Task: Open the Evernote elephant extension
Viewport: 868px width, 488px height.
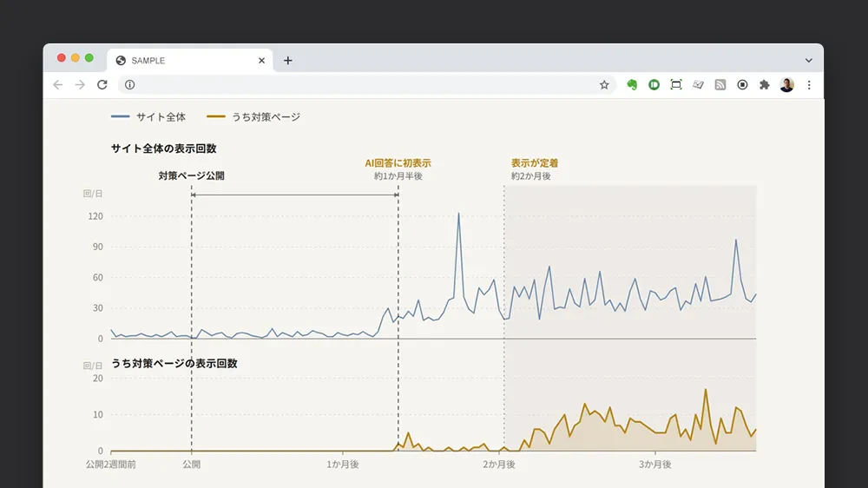Action: pyautogui.click(x=632, y=85)
